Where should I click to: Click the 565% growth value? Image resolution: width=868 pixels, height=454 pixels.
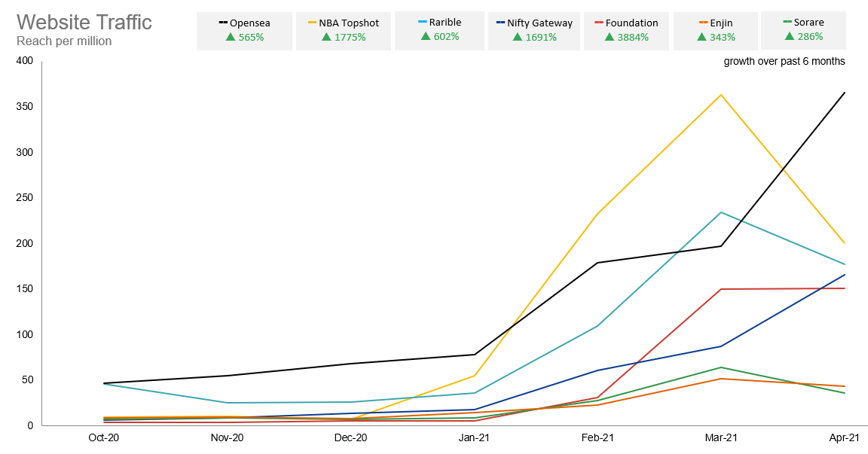[x=252, y=37]
